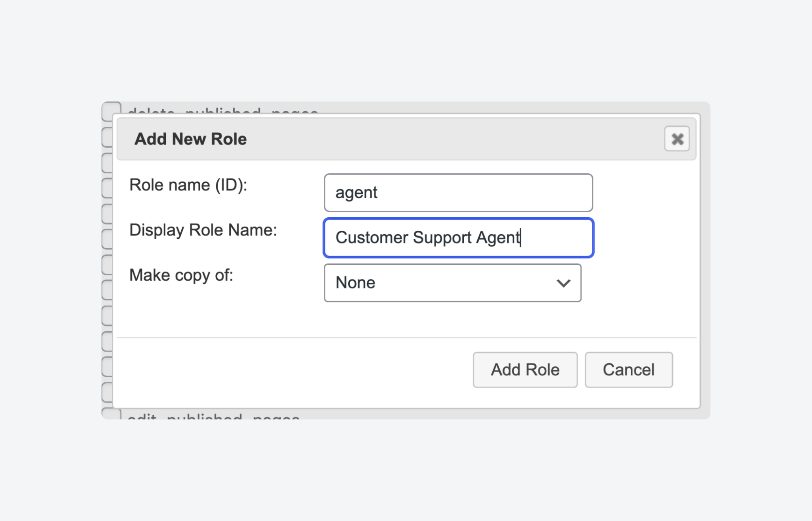Image resolution: width=812 pixels, height=521 pixels.
Task: Focus the Role name (ID) input field
Action: point(458,193)
